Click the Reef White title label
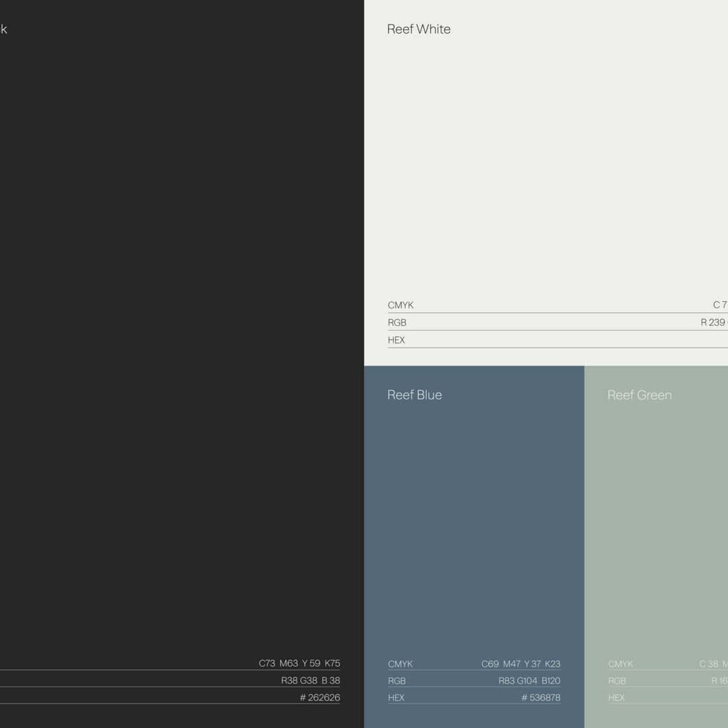This screenshot has height=728, width=728. tap(419, 29)
